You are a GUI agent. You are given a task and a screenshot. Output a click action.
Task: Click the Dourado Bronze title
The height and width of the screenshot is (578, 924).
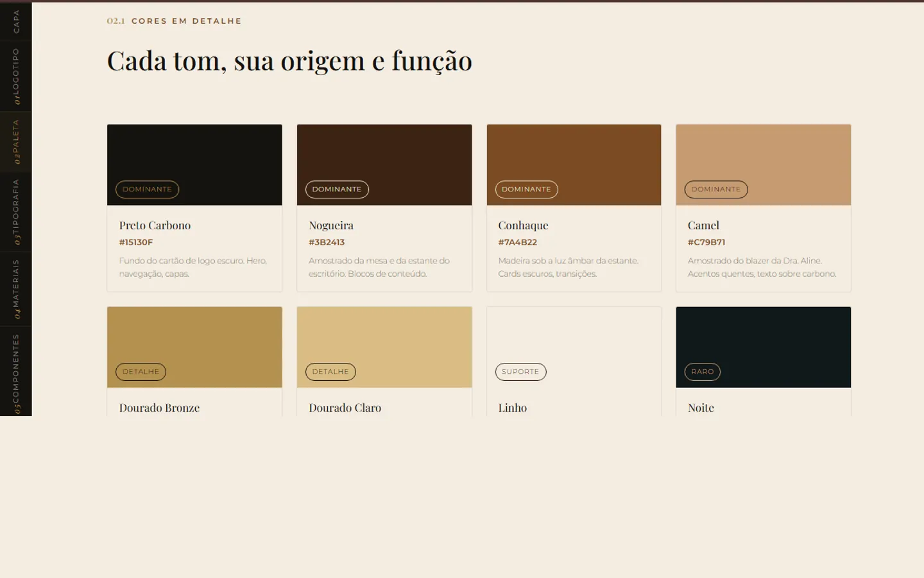pyautogui.click(x=159, y=408)
